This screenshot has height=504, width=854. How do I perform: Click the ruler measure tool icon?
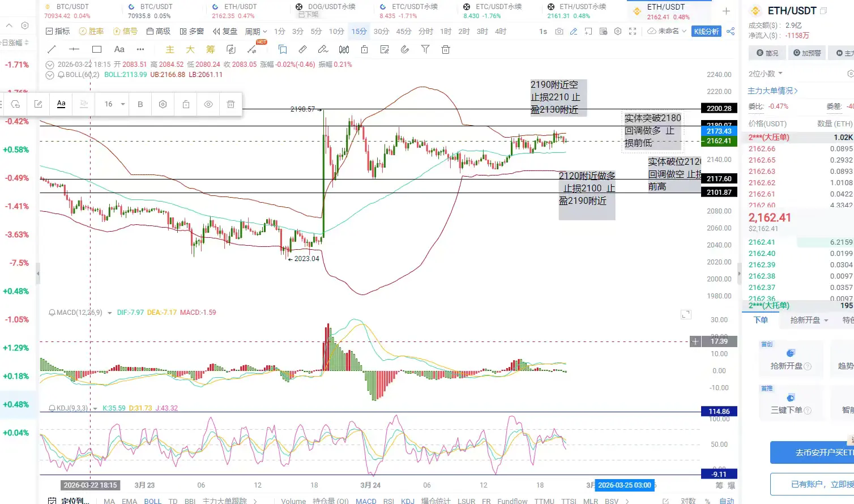(x=303, y=49)
